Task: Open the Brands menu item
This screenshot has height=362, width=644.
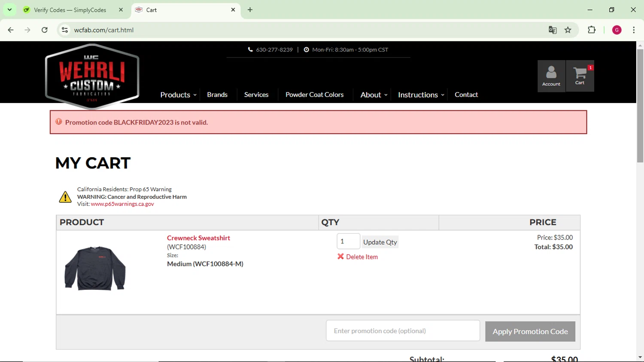Action: pos(217,95)
